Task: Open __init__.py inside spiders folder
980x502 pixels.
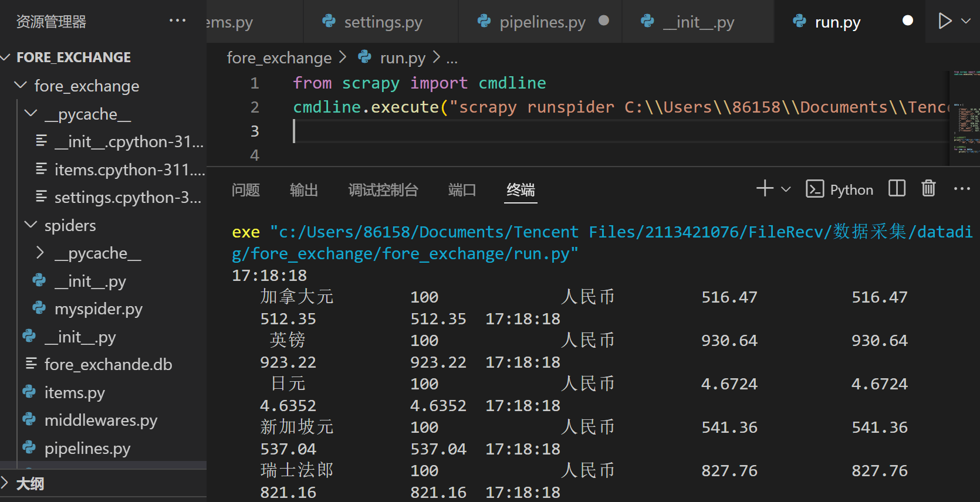Action: [x=90, y=281]
